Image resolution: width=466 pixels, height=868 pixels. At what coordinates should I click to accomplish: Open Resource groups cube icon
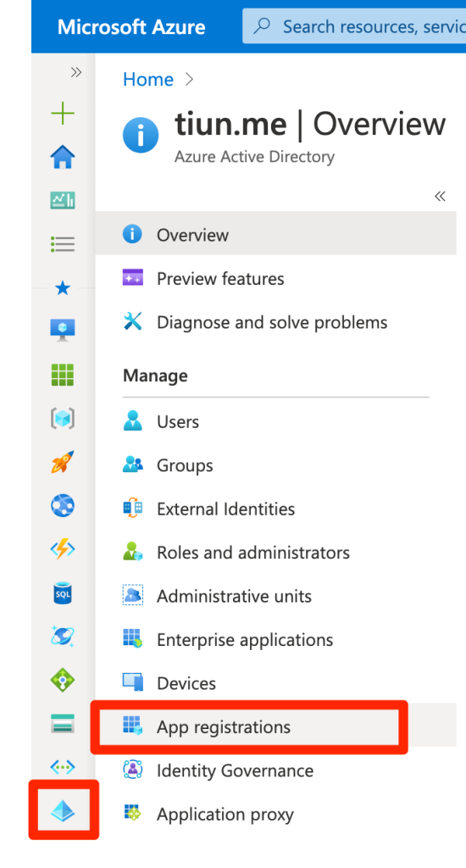tap(63, 419)
